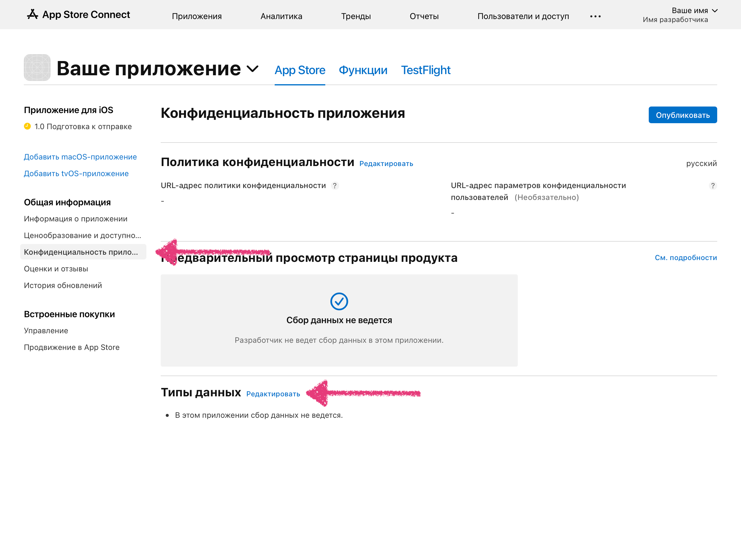Click the Общая информация sidebar heading
Image resolution: width=741 pixels, height=560 pixels.
pyautogui.click(x=67, y=202)
